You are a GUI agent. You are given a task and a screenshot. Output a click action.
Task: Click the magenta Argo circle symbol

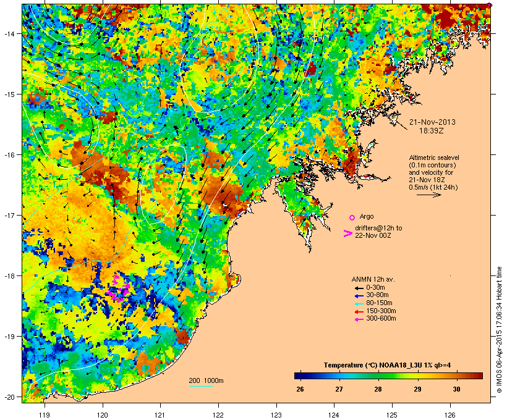point(352,217)
